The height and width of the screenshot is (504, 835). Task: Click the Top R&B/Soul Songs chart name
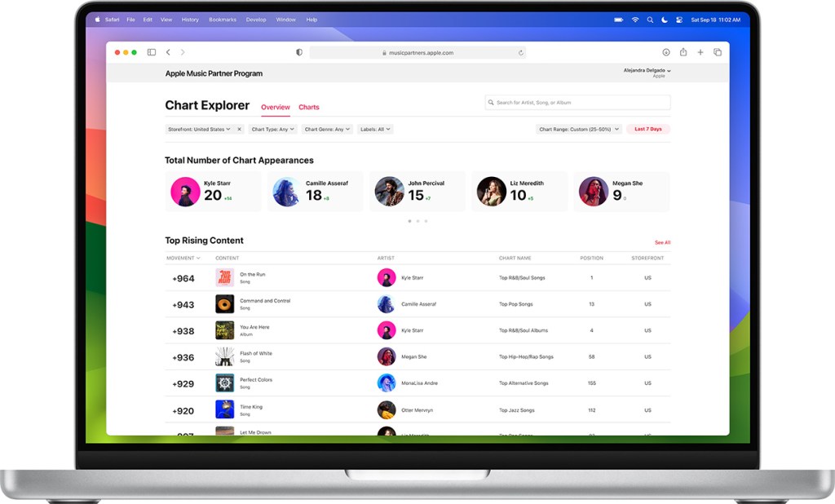point(522,277)
